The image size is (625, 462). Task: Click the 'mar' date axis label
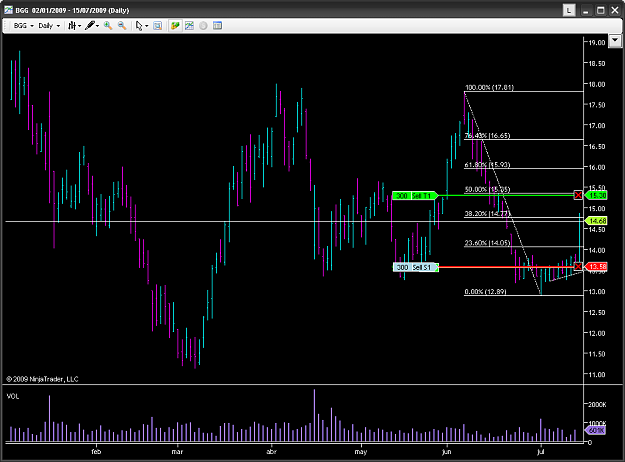pyautogui.click(x=177, y=452)
